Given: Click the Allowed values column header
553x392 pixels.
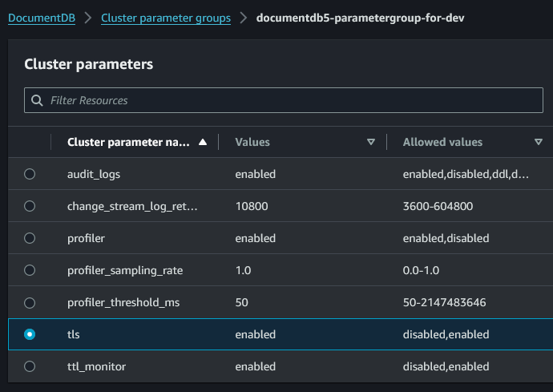Looking at the screenshot, I should pos(442,142).
